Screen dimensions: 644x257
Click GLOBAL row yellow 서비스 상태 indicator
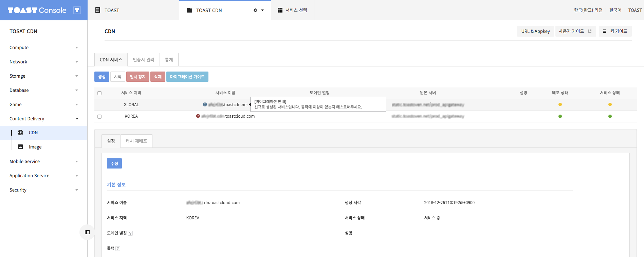[610, 104]
